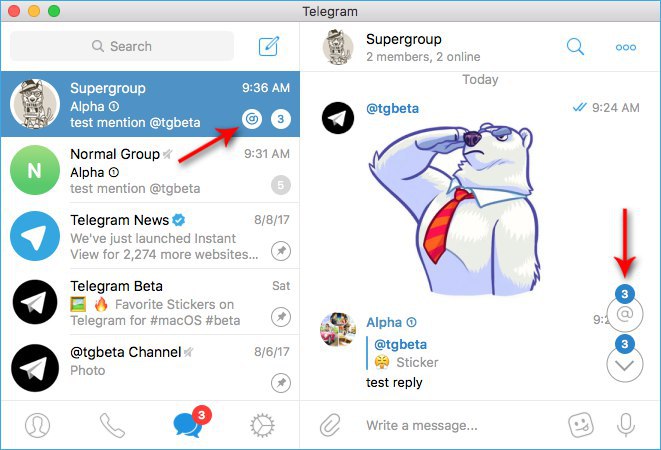Image resolution: width=661 pixels, height=450 pixels.
Task: Click muted icon next to Normal Group
Action: pyautogui.click(x=168, y=154)
